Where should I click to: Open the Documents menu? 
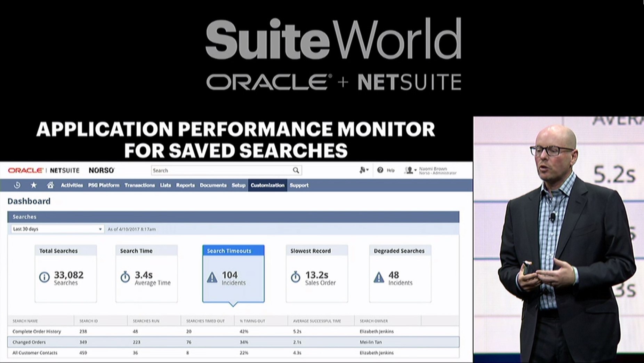[213, 185]
